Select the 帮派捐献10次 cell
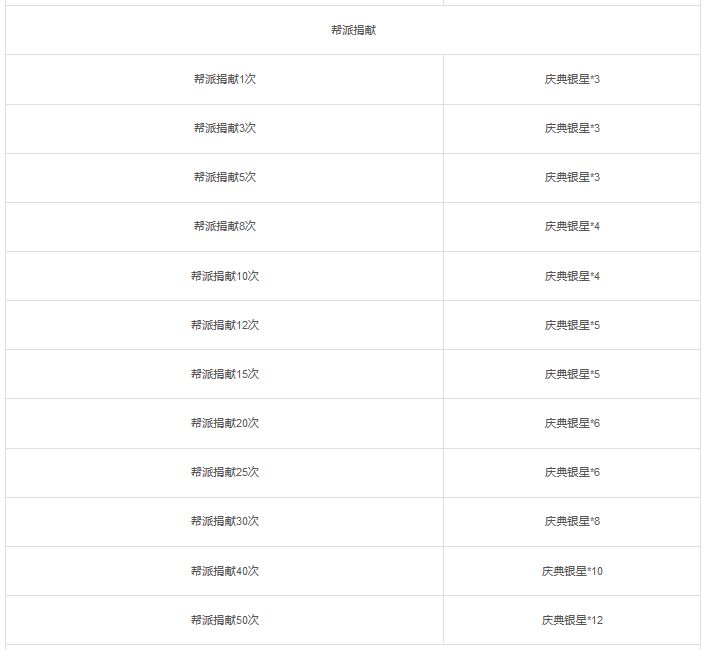The image size is (705, 650). pyautogui.click(x=224, y=276)
